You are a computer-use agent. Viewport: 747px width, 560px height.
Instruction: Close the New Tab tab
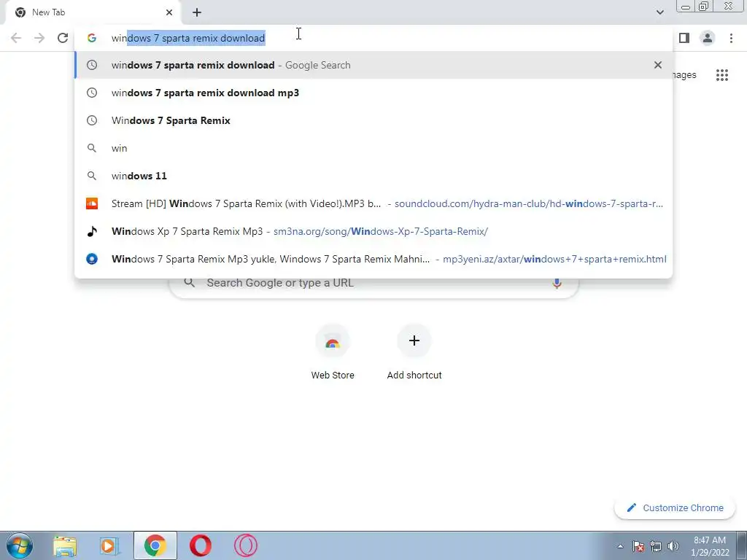(169, 12)
